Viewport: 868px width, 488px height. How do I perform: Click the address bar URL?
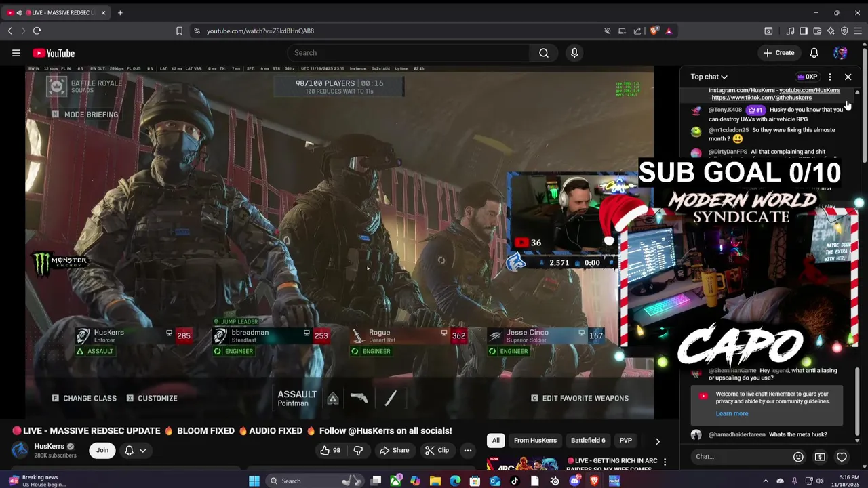(260, 30)
